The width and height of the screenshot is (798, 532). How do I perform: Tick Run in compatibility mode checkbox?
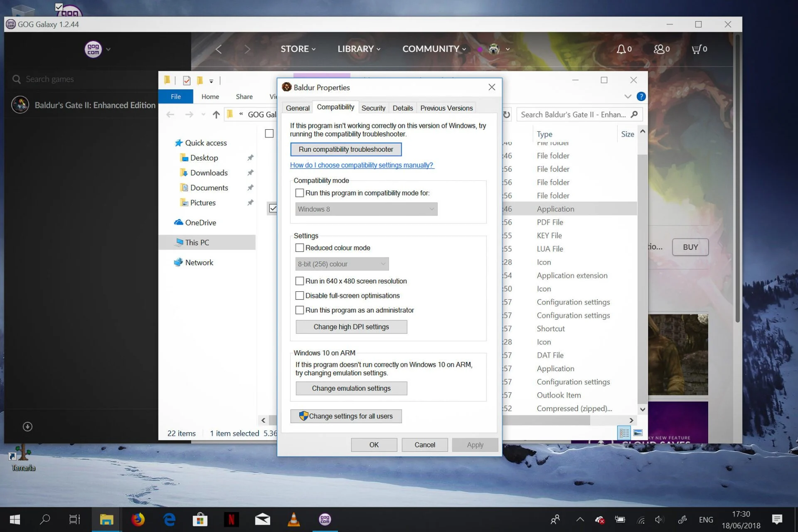coord(299,193)
